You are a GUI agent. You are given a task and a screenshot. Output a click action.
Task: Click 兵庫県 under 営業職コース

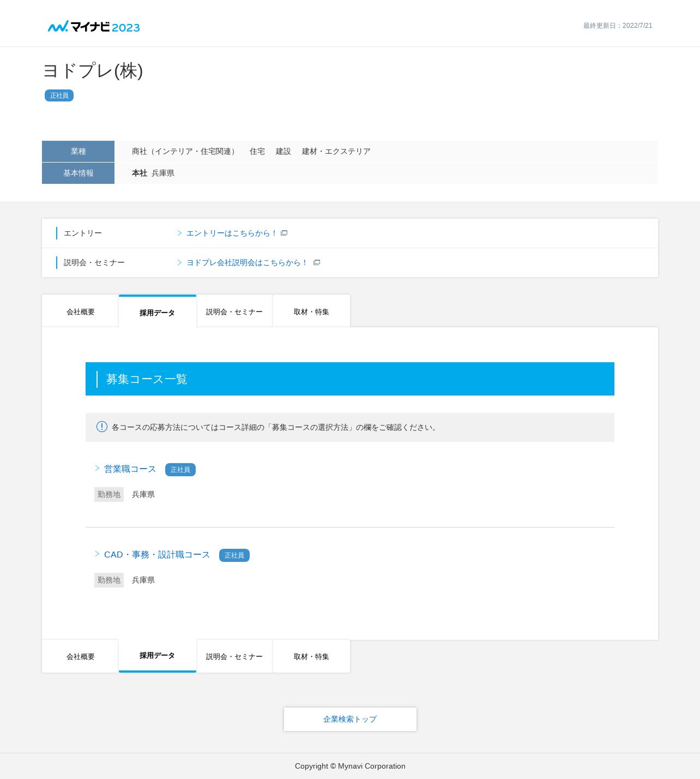click(x=143, y=494)
